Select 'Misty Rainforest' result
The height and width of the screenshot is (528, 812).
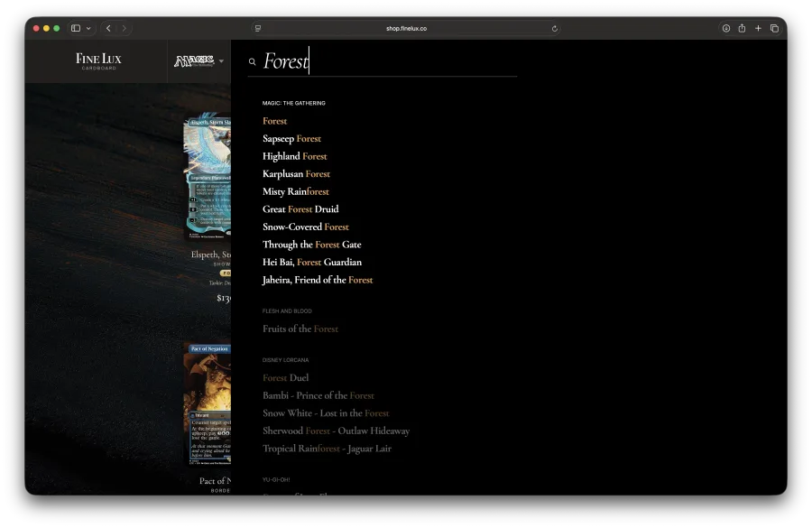(296, 191)
